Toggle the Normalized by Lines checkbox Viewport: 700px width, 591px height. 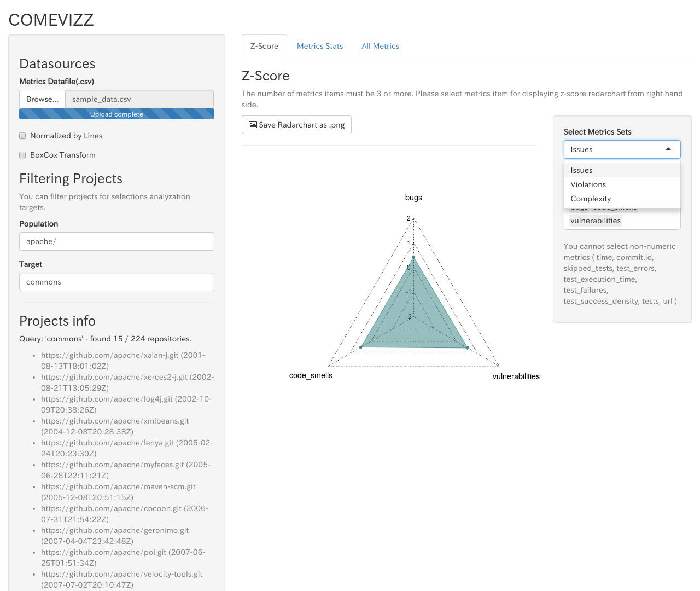tap(22, 136)
